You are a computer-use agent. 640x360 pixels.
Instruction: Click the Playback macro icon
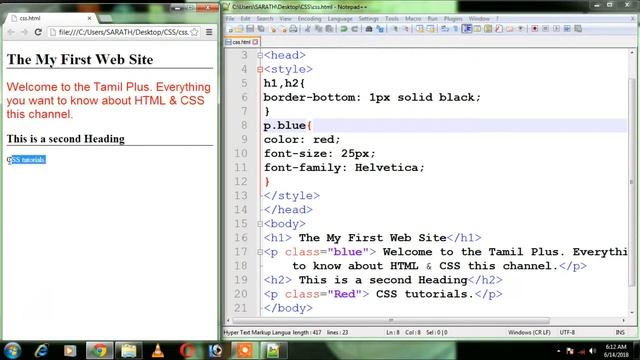click(x=556, y=29)
